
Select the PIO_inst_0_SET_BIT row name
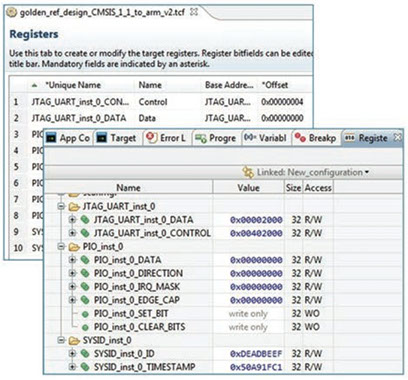[131, 314]
